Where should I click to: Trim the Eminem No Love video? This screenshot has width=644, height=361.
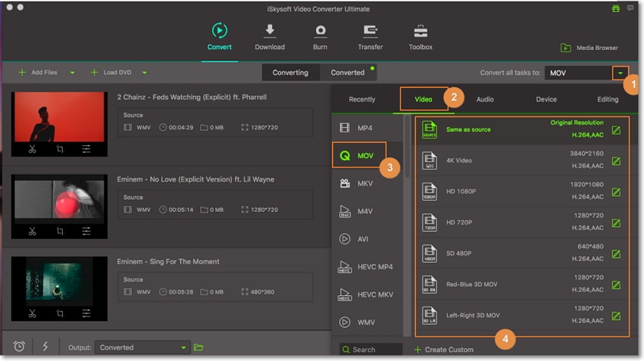click(x=33, y=232)
